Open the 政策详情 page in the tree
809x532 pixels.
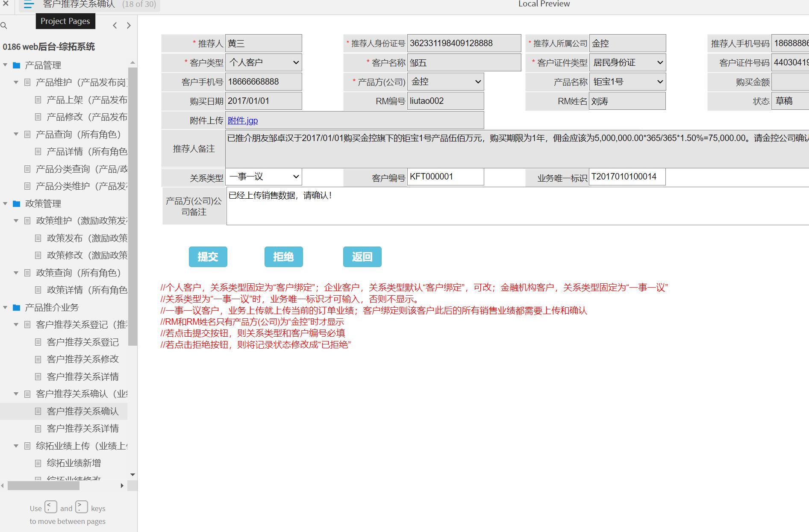click(87, 290)
